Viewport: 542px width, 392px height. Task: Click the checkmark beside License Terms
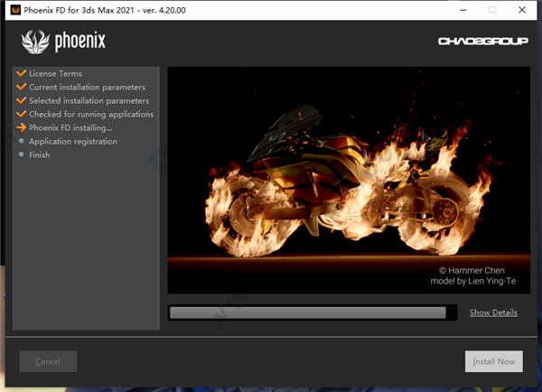pyautogui.click(x=21, y=73)
